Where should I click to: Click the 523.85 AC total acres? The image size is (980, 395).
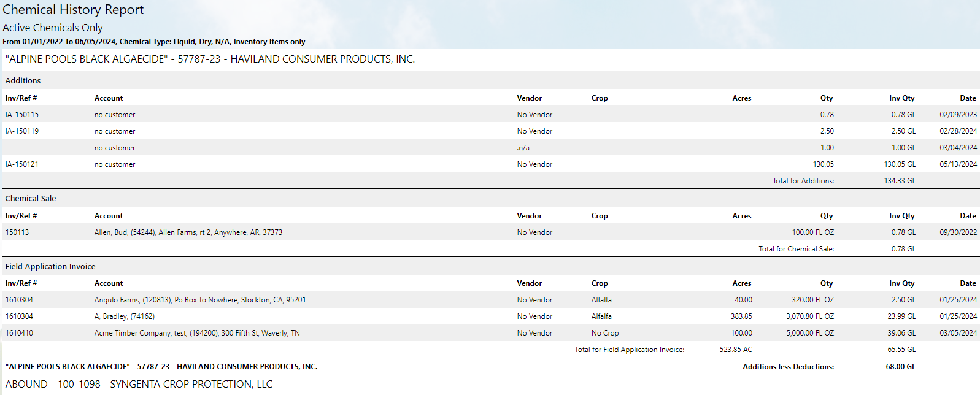click(736, 350)
